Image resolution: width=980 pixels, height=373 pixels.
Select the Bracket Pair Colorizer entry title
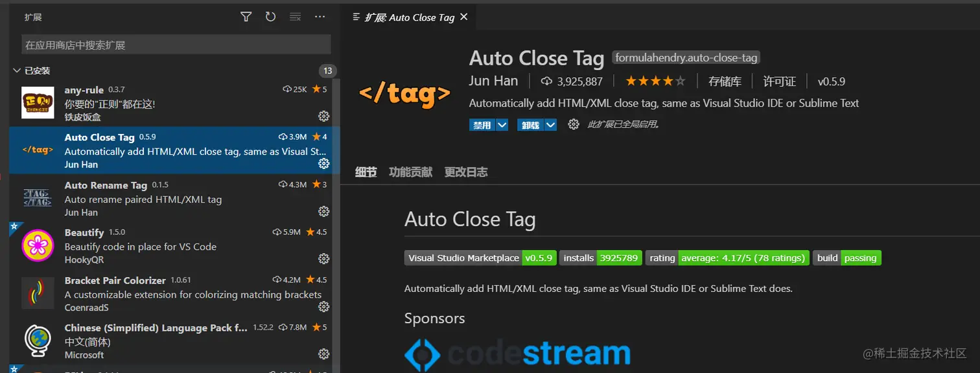click(x=115, y=280)
